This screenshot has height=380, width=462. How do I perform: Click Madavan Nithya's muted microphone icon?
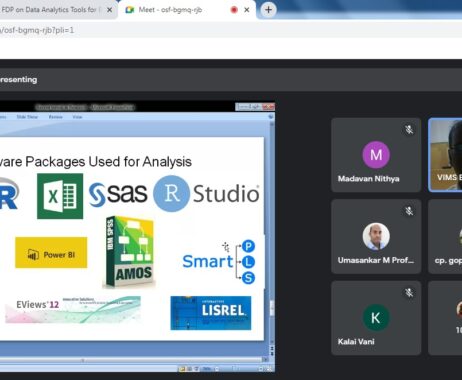point(409,129)
